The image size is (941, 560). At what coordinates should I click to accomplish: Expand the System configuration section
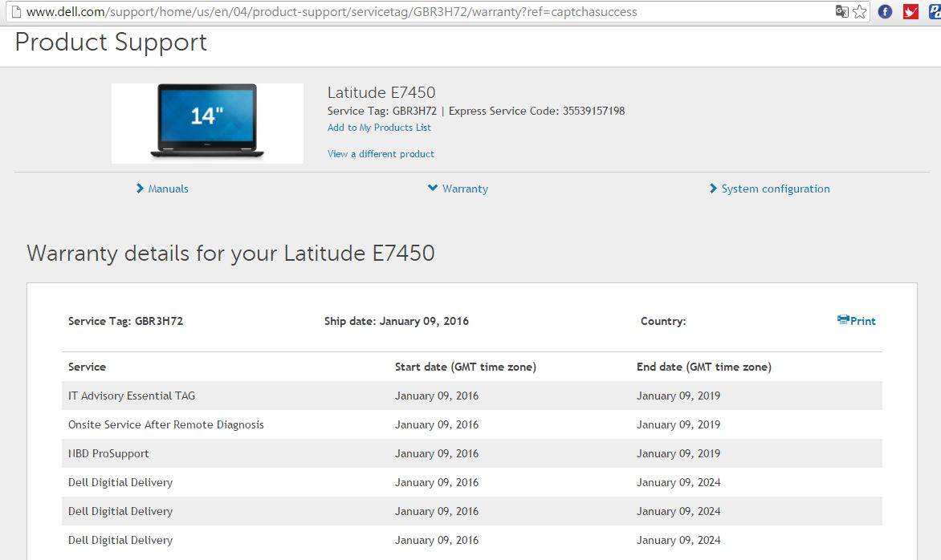769,189
